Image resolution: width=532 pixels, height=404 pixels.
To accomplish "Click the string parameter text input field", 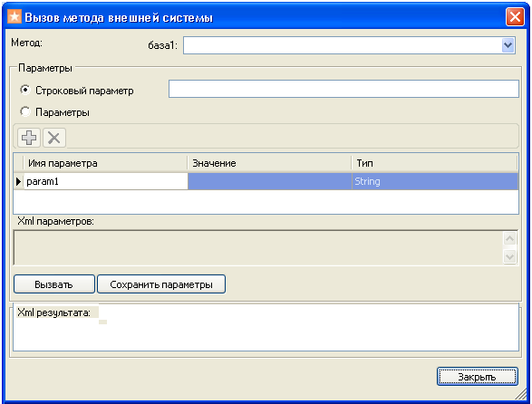I will 343,89.
